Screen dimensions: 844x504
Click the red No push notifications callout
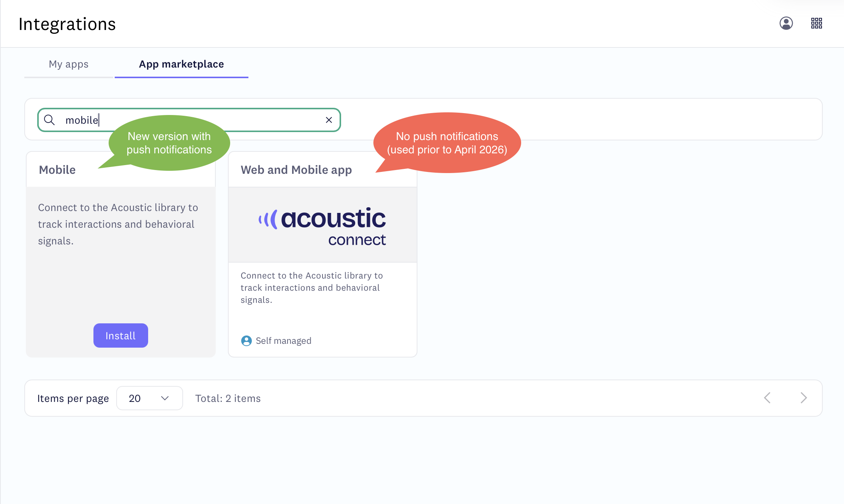[447, 143]
